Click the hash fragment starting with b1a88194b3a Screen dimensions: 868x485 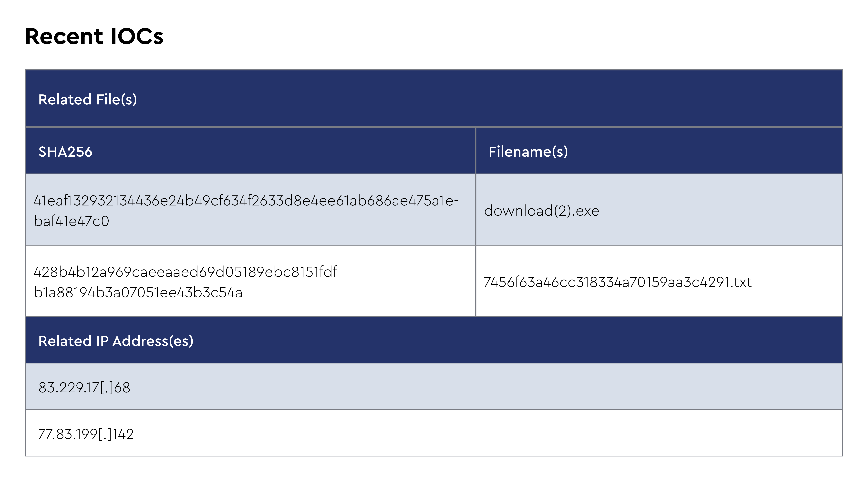[x=138, y=293]
